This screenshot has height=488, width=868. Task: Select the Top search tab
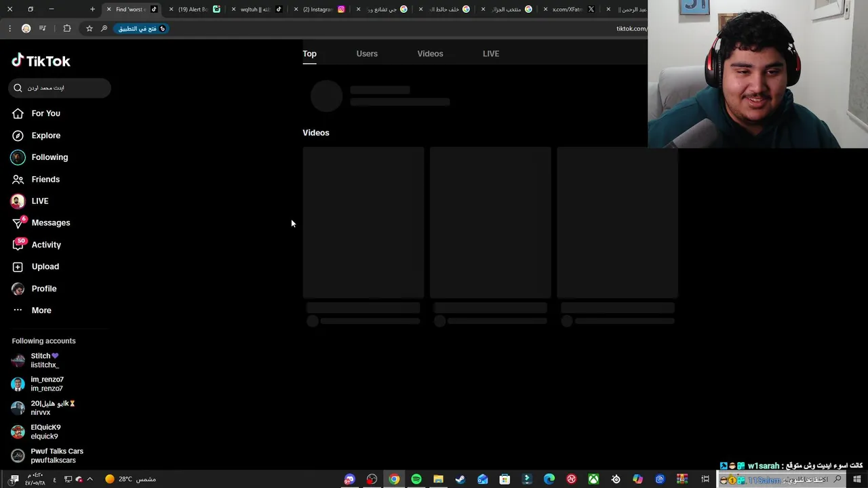coord(309,54)
